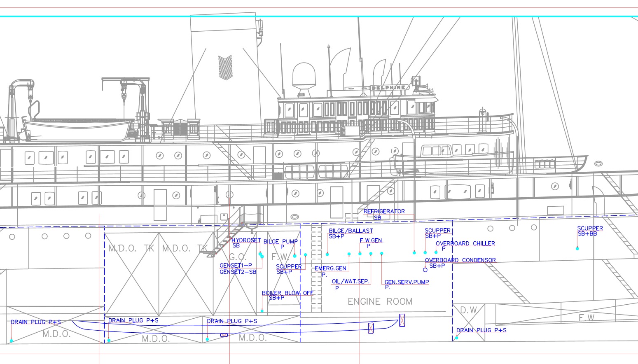This screenshot has width=638, height=364.
Task: Select the DELPHINE nameplate on the bridge
Action: click(x=388, y=88)
